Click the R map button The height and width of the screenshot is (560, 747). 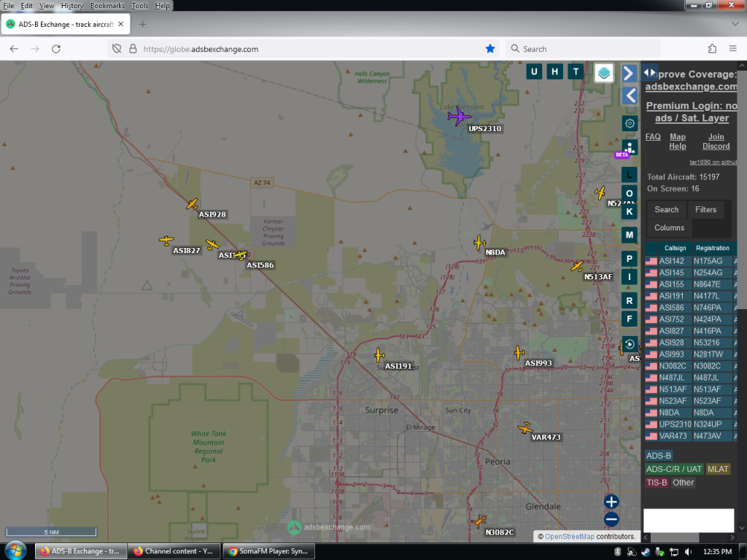click(x=630, y=300)
